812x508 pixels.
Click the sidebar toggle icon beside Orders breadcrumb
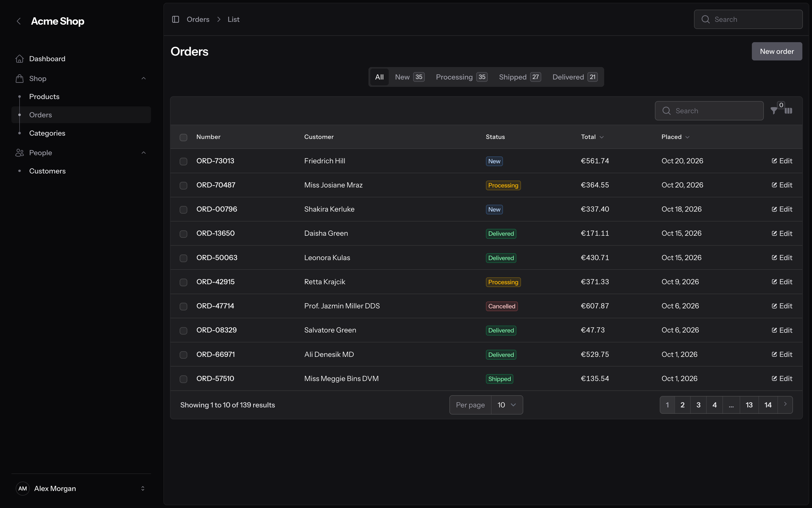(176, 20)
